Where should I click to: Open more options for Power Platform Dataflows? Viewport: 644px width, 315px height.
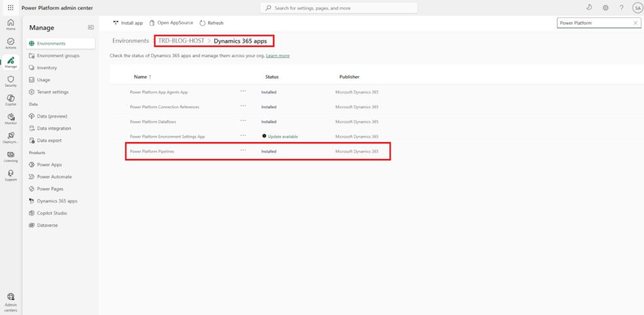pos(243,121)
